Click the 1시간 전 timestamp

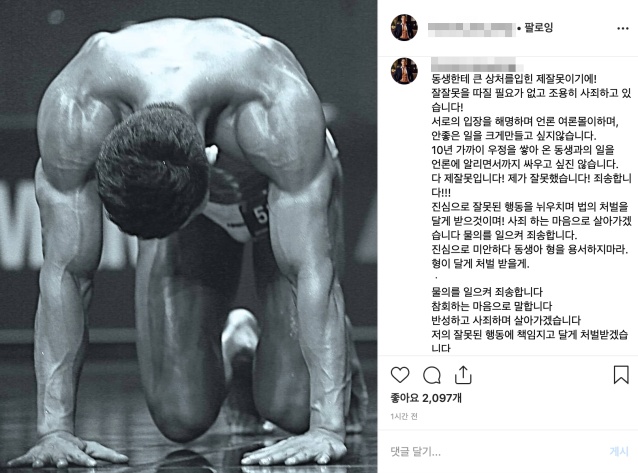coord(404,416)
